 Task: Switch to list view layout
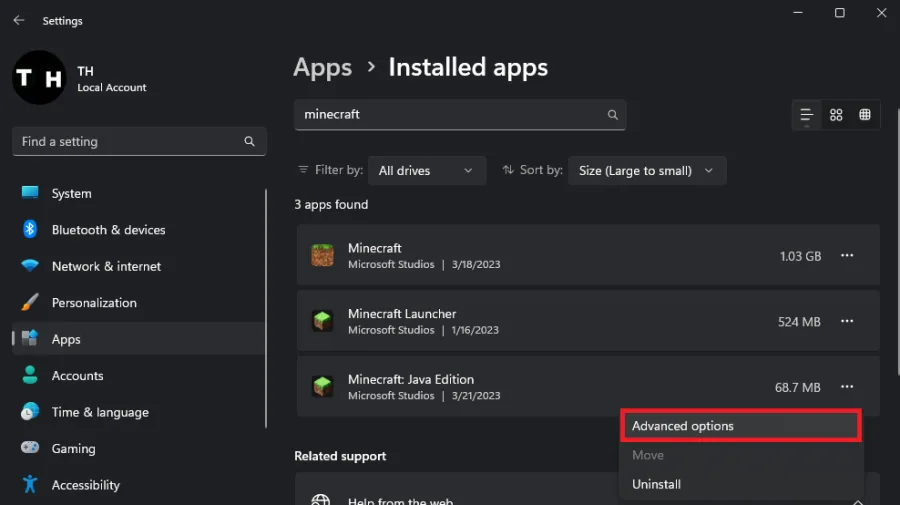click(x=806, y=115)
